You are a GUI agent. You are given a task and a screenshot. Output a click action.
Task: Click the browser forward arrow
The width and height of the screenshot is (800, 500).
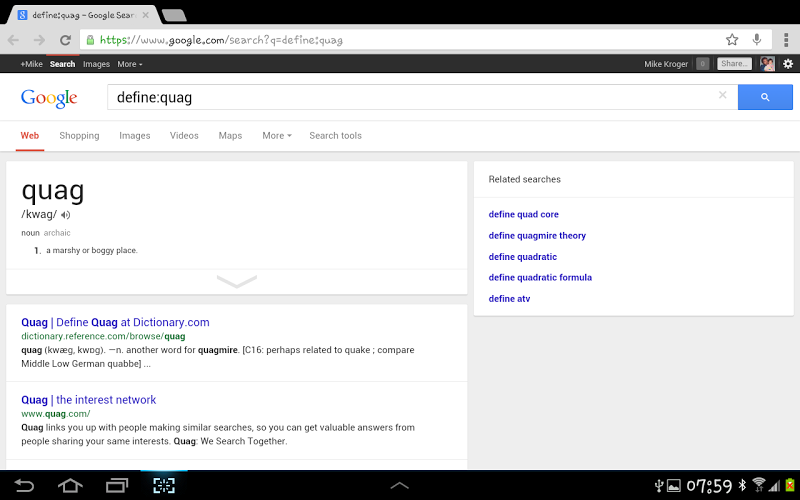coord(39,40)
